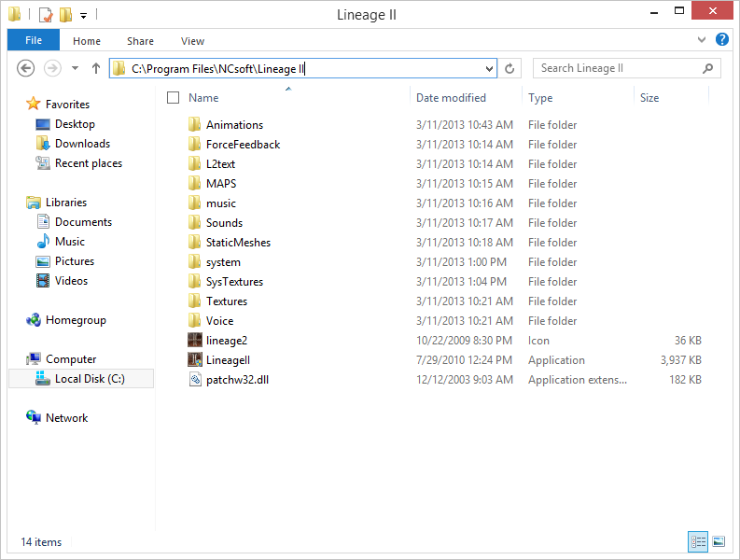Click the Forward navigation arrow
The height and width of the screenshot is (560, 740).
click(52, 68)
